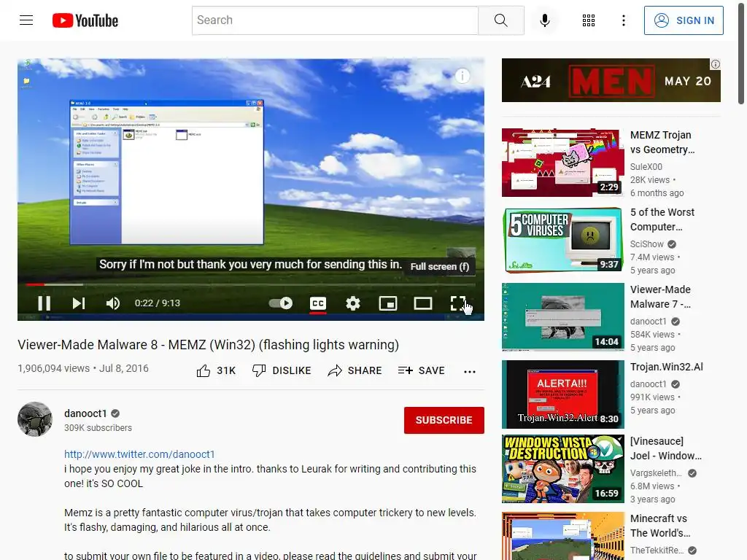Screen dimensions: 747x560
Task: Open the player settings gear
Action: [353, 303]
